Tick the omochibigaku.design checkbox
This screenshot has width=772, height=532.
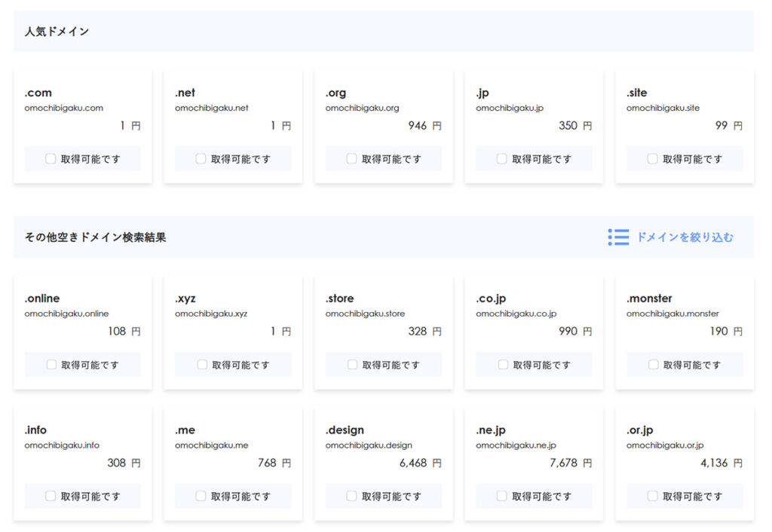point(352,497)
